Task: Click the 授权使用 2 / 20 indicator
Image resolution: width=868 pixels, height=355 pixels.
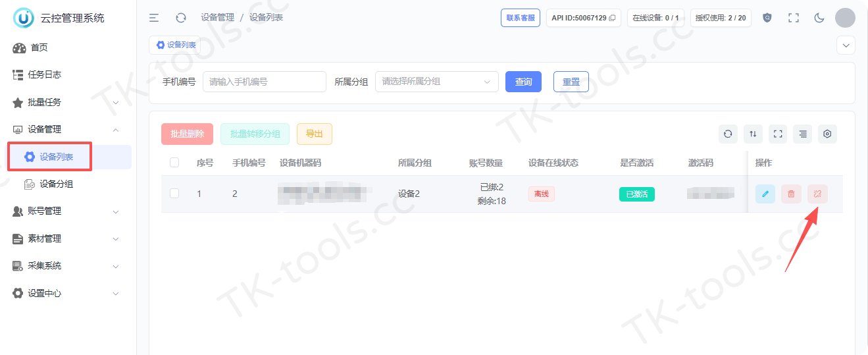Action: click(721, 18)
